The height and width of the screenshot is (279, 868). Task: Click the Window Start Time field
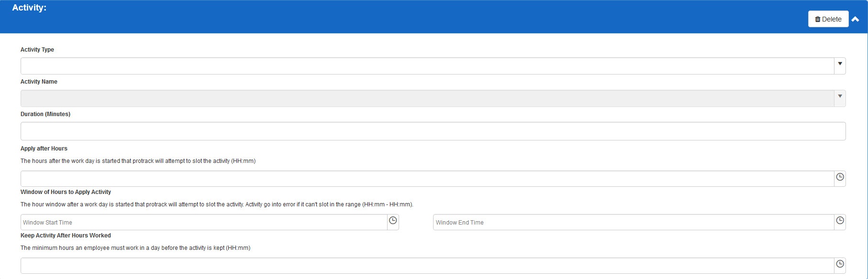[x=203, y=222]
